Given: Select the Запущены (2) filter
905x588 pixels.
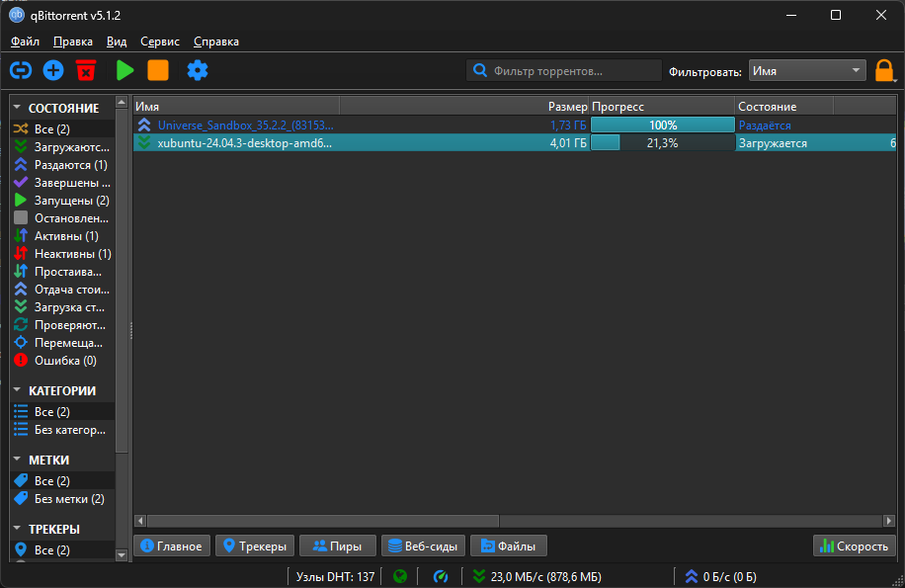Looking at the screenshot, I should click(62, 201).
